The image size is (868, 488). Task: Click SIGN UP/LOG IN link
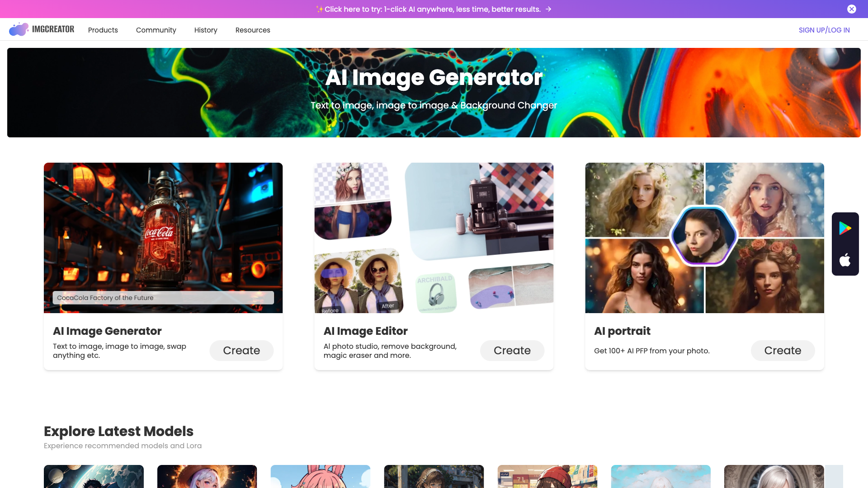point(825,29)
